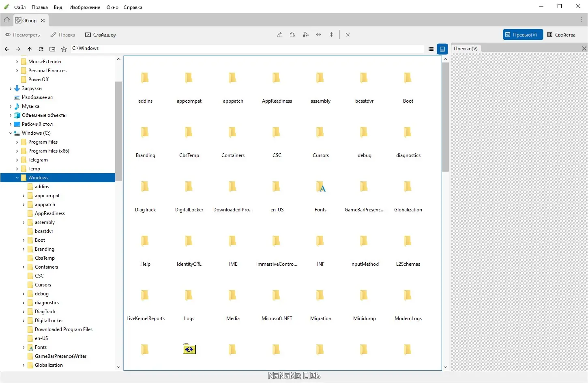This screenshot has width=588, height=383.
Task: Start the Слайдшоу slideshow
Action: pyautogui.click(x=101, y=35)
